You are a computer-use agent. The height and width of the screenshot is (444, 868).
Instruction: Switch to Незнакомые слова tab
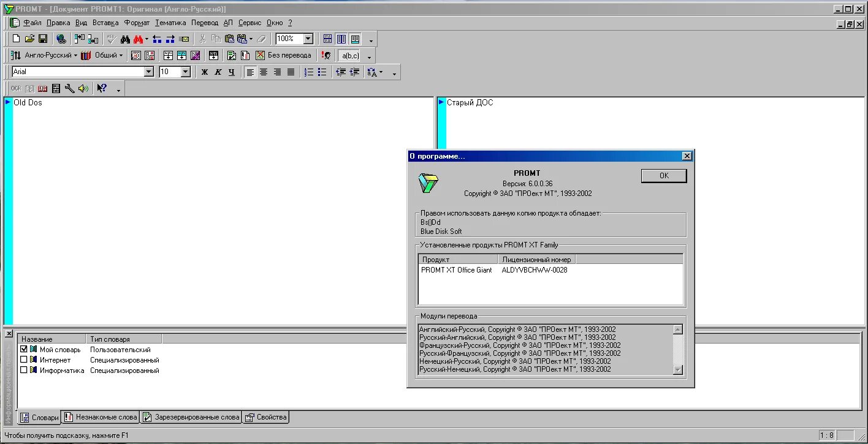pyautogui.click(x=101, y=417)
